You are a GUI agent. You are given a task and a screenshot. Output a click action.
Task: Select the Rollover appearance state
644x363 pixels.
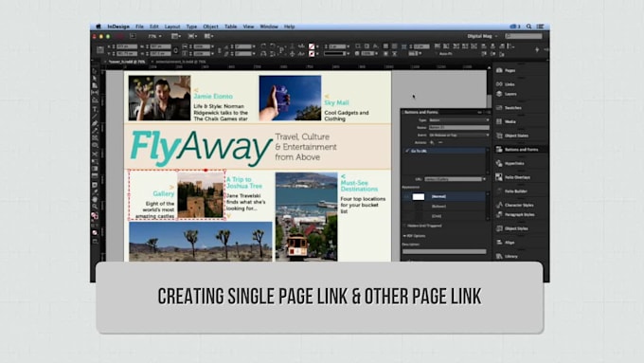click(444, 207)
